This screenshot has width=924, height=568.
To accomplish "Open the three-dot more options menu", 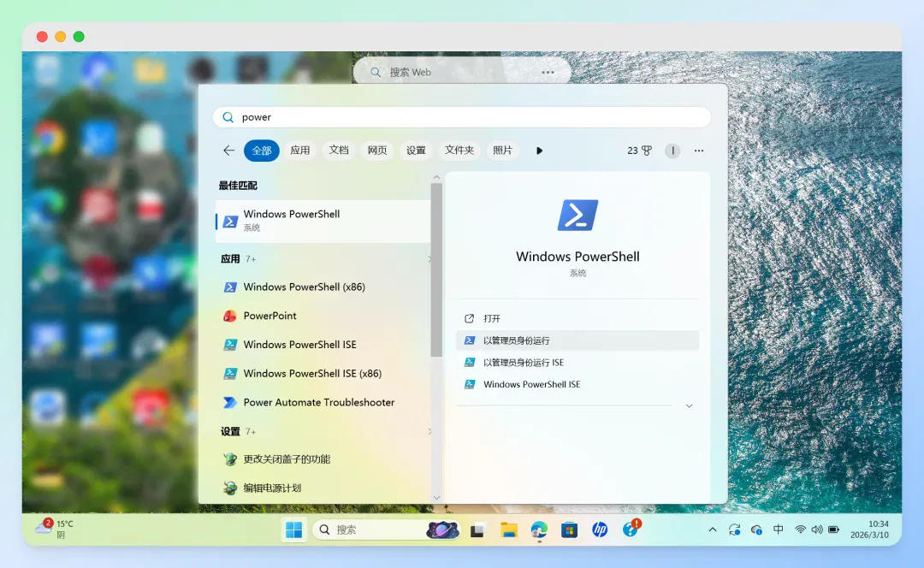I will point(699,151).
